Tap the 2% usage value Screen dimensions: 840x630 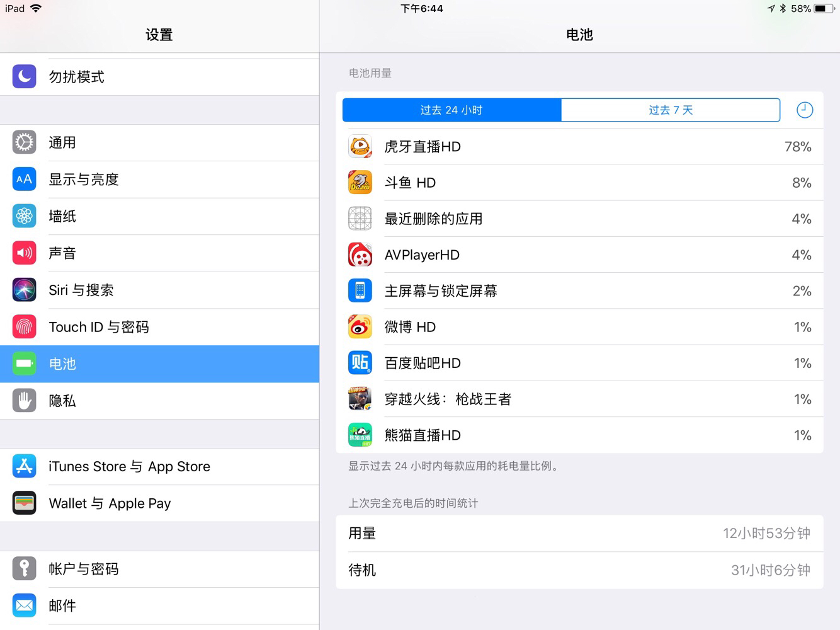coord(802,291)
